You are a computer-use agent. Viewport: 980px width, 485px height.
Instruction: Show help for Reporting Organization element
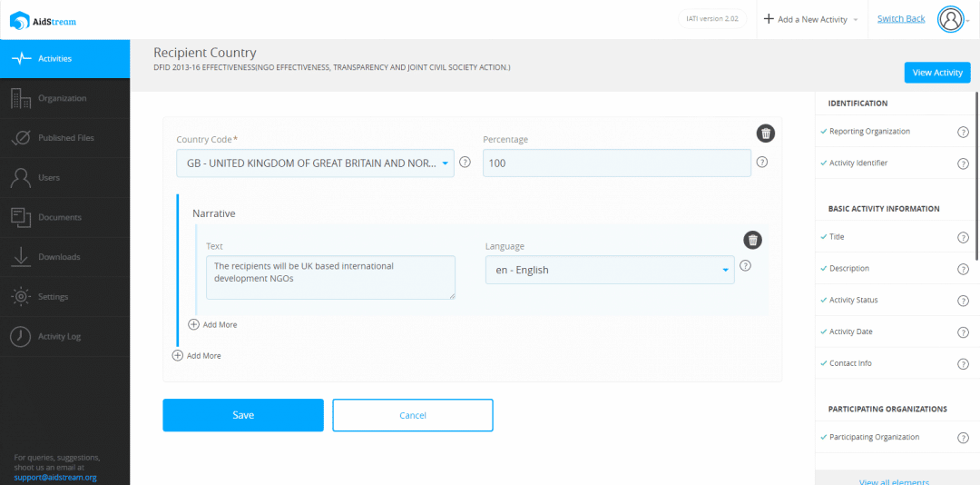(x=963, y=132)
